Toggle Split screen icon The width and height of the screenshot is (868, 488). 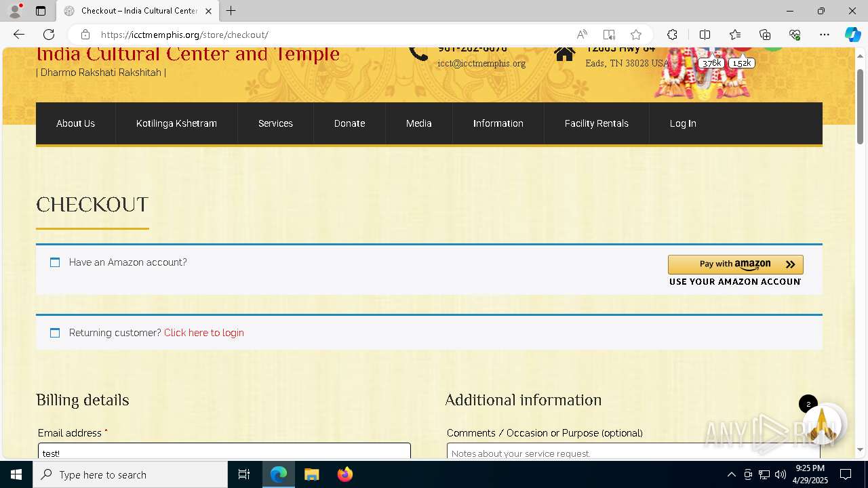click(x=705, y=35)
